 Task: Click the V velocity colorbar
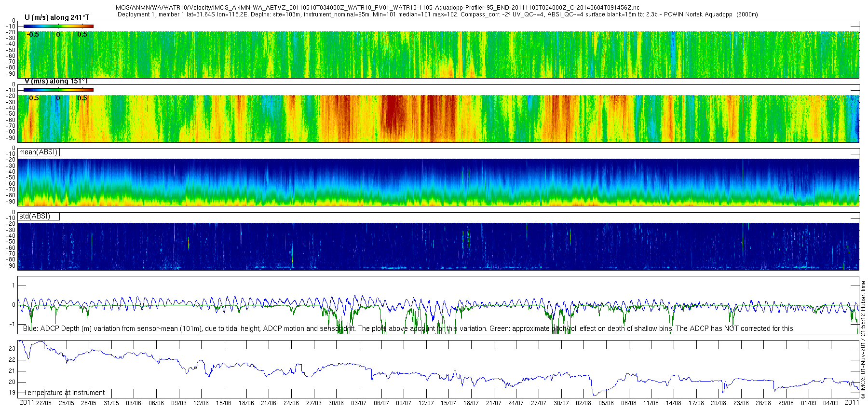(x=58, y=90)
